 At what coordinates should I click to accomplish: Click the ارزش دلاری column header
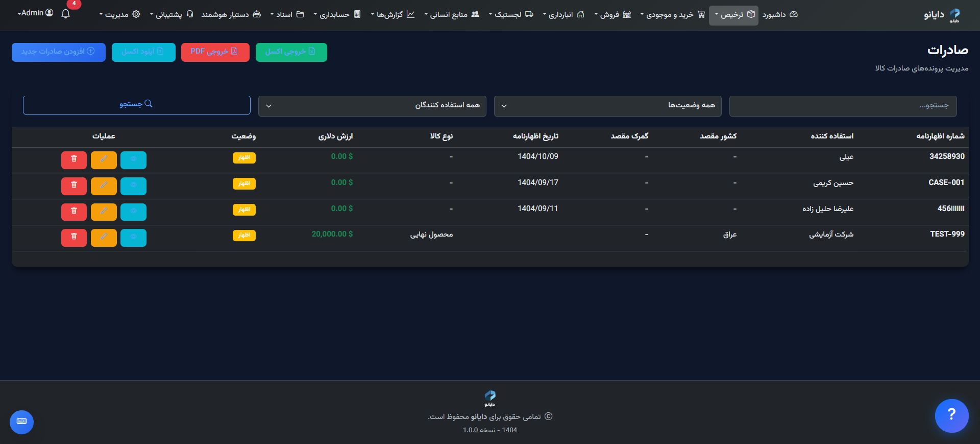[x=335, y=136]
